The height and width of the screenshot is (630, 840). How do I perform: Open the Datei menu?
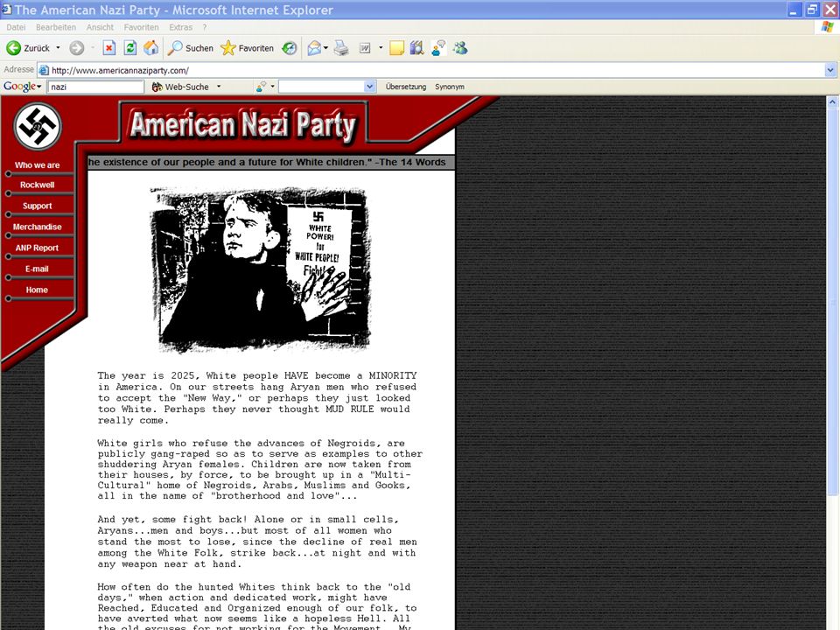click(16, 27)
